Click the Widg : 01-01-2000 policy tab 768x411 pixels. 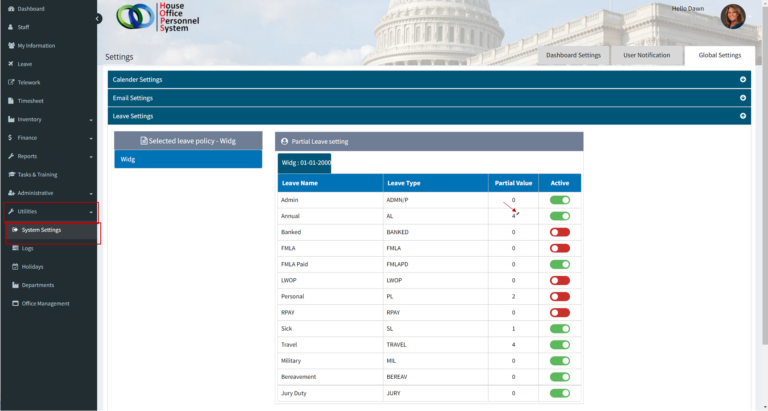click(305, 161)
